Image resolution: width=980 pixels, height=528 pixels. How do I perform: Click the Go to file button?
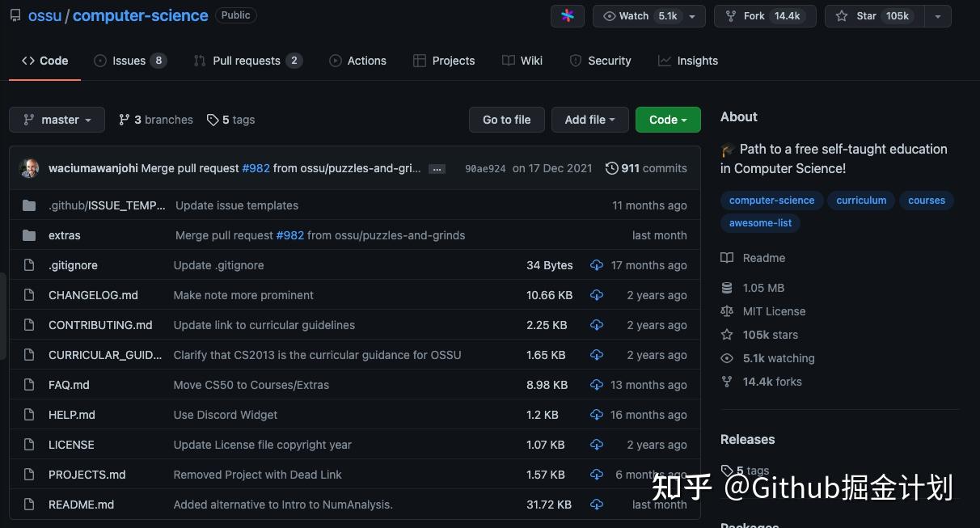click(506, 119)
